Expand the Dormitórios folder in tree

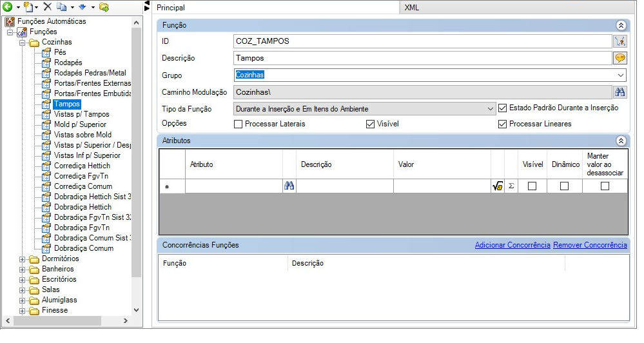pos(23,259)
